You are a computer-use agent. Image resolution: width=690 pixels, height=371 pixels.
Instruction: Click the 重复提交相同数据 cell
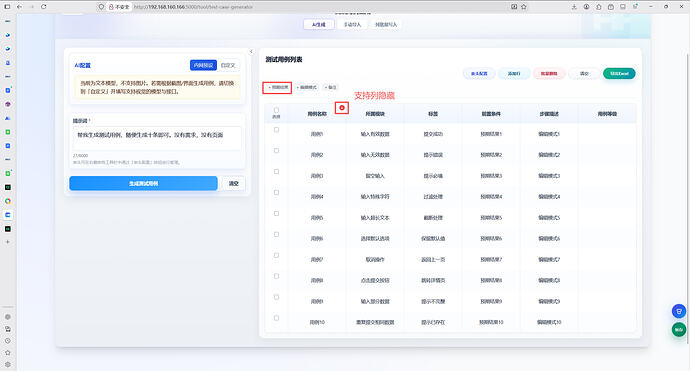tap(375, 322)
